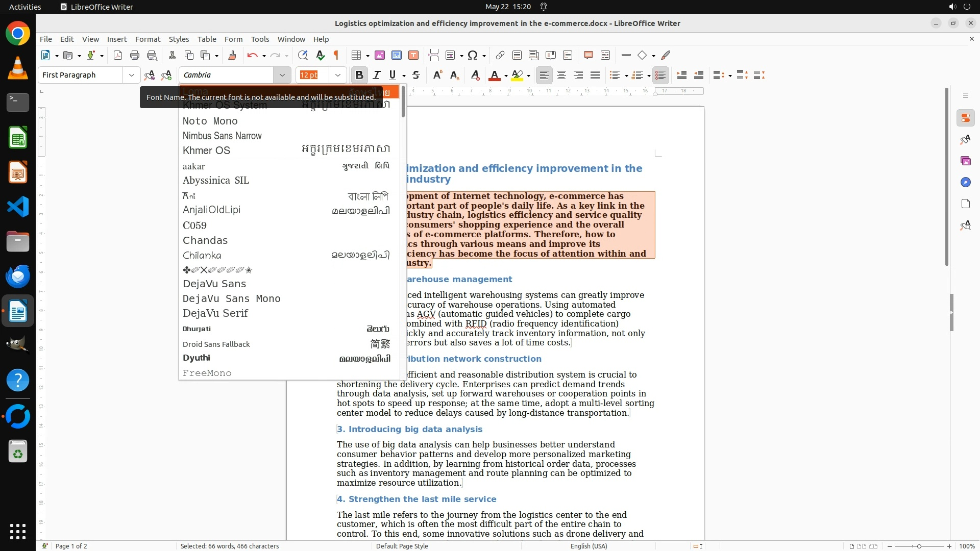Expand the font size dropdown
The image size is (980, 551).
pyautogui.click(x=337, y=75)
